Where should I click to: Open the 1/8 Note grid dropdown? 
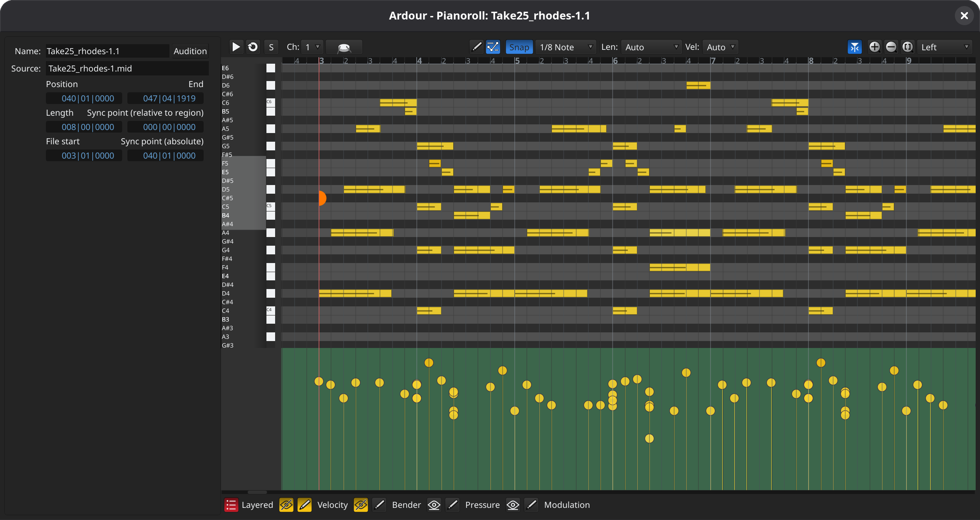[x=565, y=47]
